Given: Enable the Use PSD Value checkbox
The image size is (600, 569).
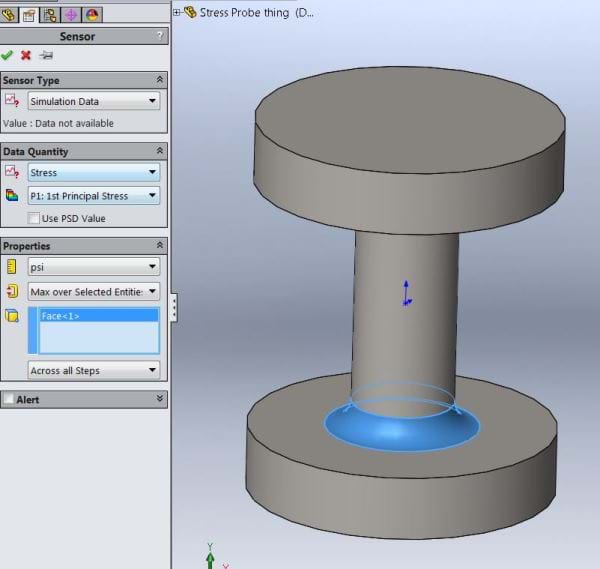Looking at the screenshot, I should pos(35,218).
